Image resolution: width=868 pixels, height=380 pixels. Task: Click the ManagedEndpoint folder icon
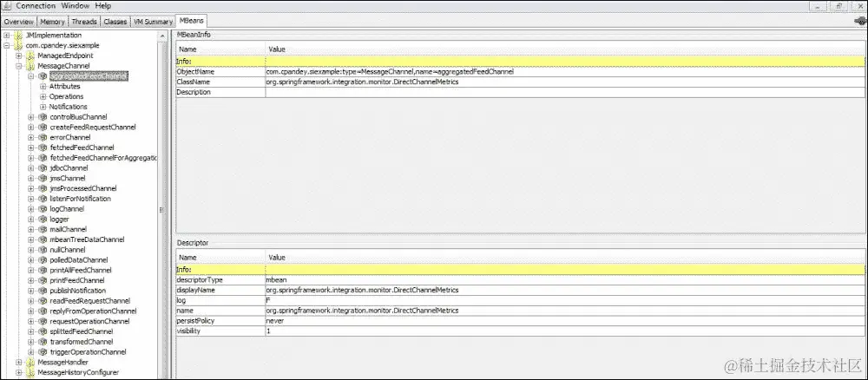point(30,56)
